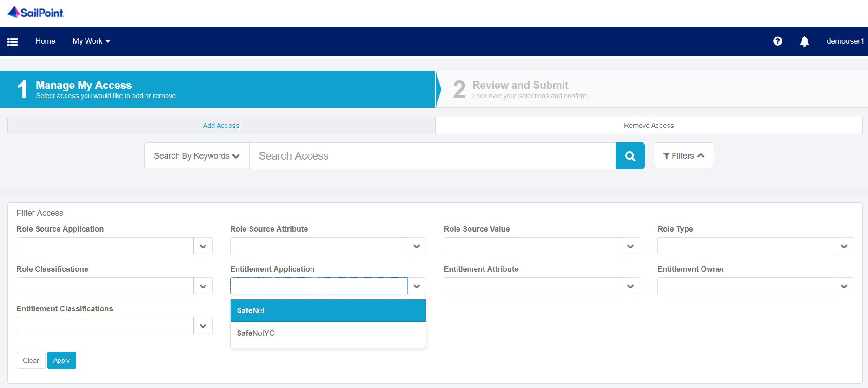Click into the Role Classifications field
Image resolution: width=868 pixels, height=388 pixels.
tap(105, 286)
